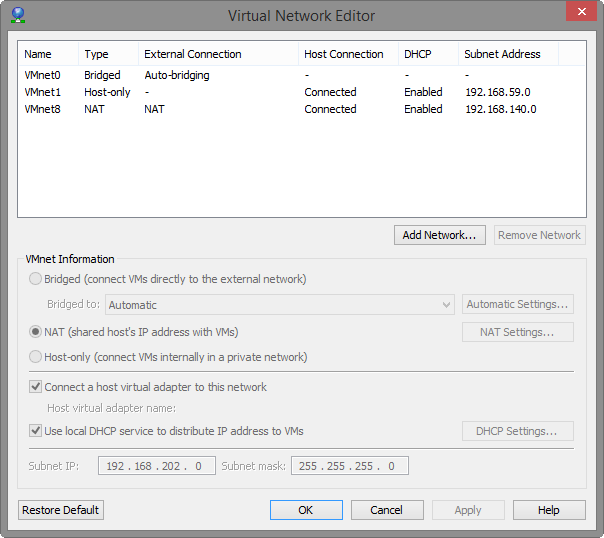The width and height of the screenshot is (604, 538).
Task: Sort by the Type column header
Action: 109,54
